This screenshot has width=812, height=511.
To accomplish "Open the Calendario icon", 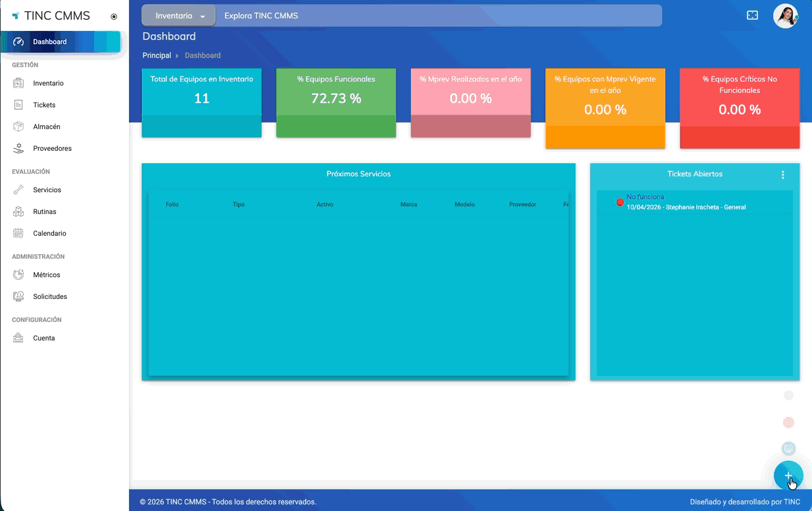I will 18,234.
